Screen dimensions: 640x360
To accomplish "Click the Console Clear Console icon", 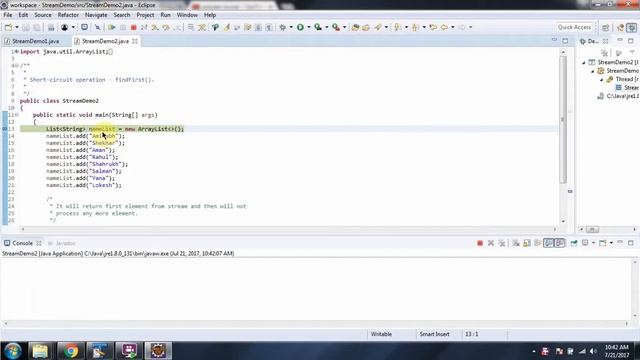I will 516,243.
